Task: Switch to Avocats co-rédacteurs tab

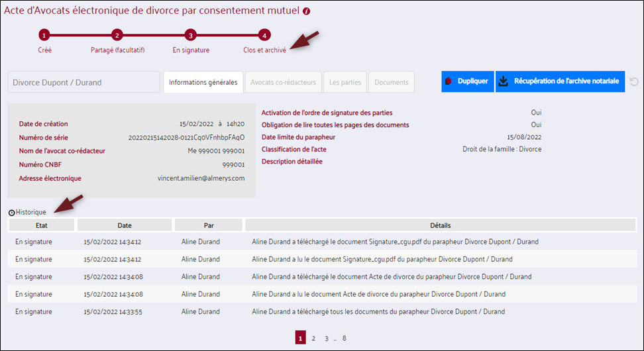Action: click(x=283, y=82)
